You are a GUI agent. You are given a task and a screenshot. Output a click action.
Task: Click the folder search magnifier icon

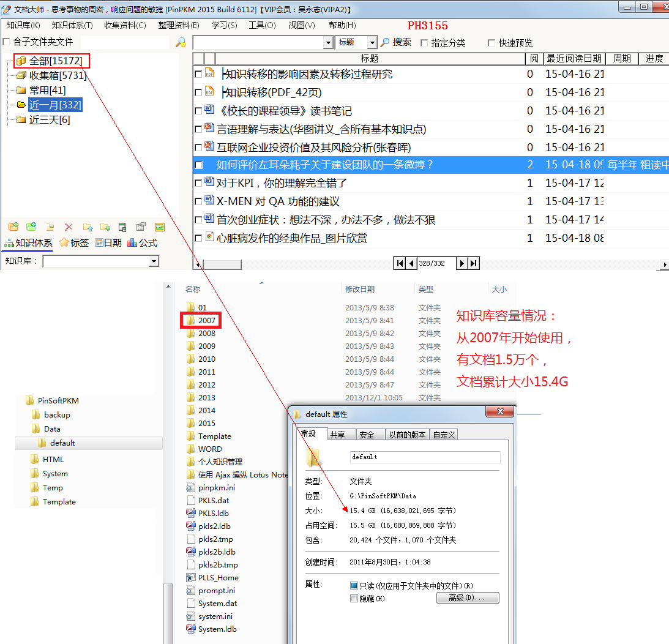[x=181, y=42]
